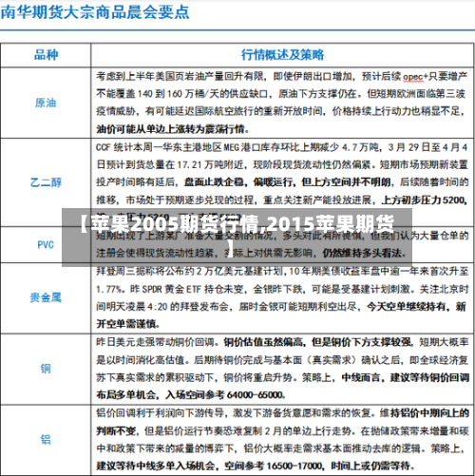This screenshot has height=476, width=475.
Task: Click bold text 维持铝价中期向上的 in 铝 row
Action: tap(425, 412)
